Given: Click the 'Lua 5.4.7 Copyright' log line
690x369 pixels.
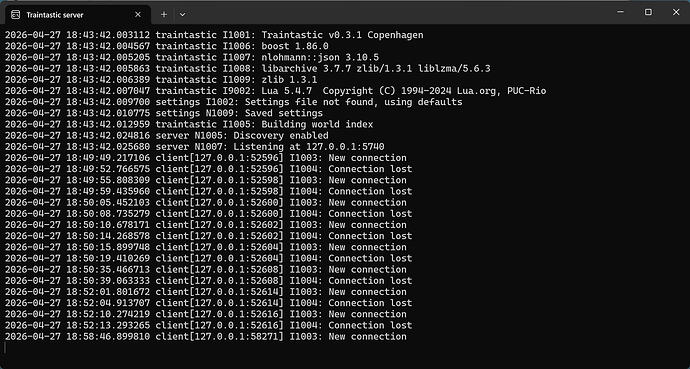Looking at the screenshot, I should [x=275, y=91].
